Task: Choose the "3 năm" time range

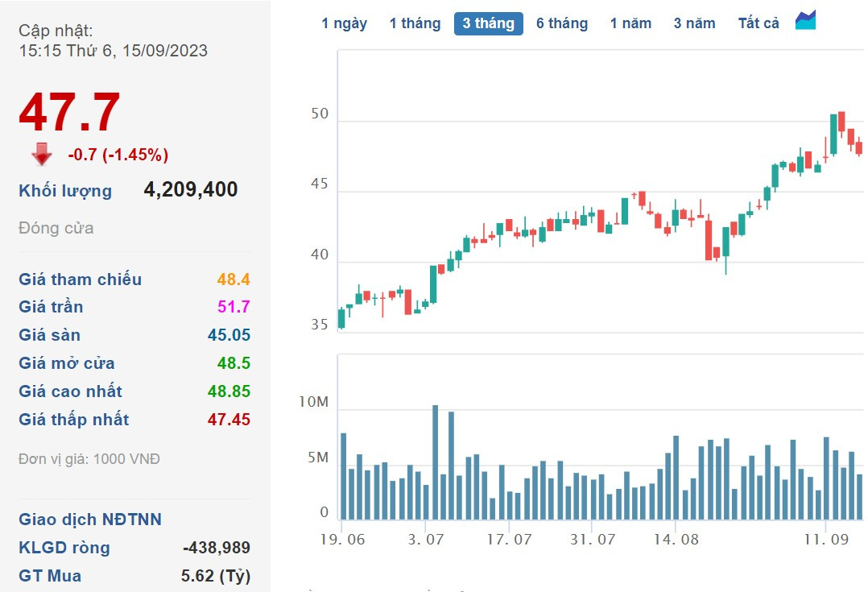Action: (x=694, y=23)
